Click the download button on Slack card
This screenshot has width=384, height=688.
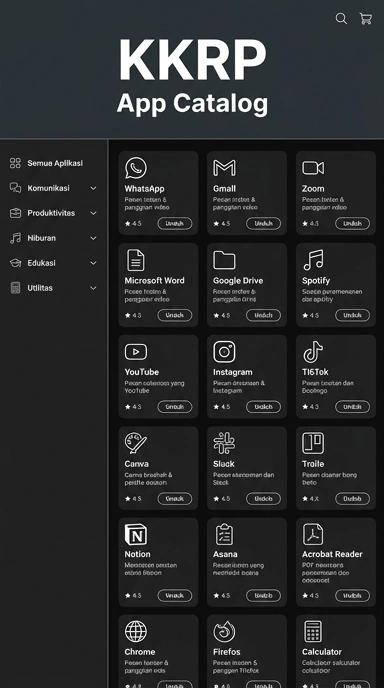pyautogui.click(x=263, y=498)
